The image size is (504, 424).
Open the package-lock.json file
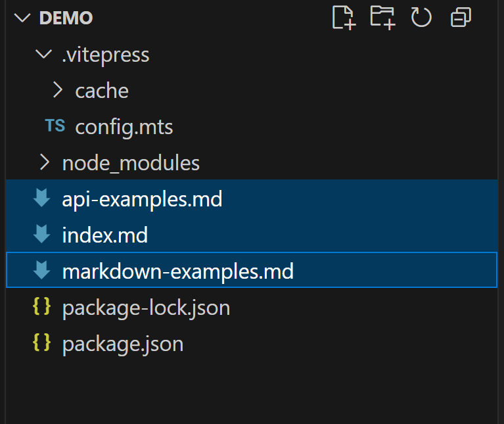[146, 307]
